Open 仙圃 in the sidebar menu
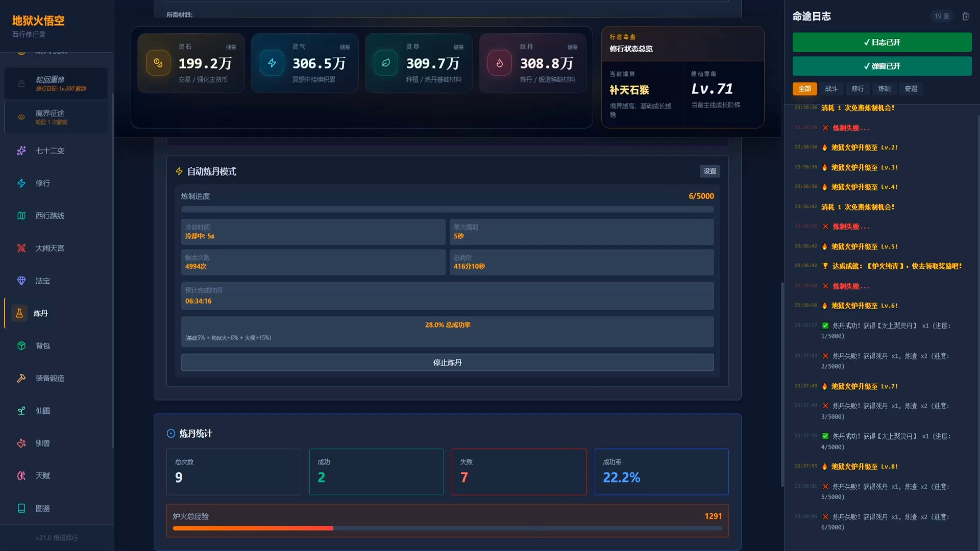980x551 pixels. [x=43, y=411]
